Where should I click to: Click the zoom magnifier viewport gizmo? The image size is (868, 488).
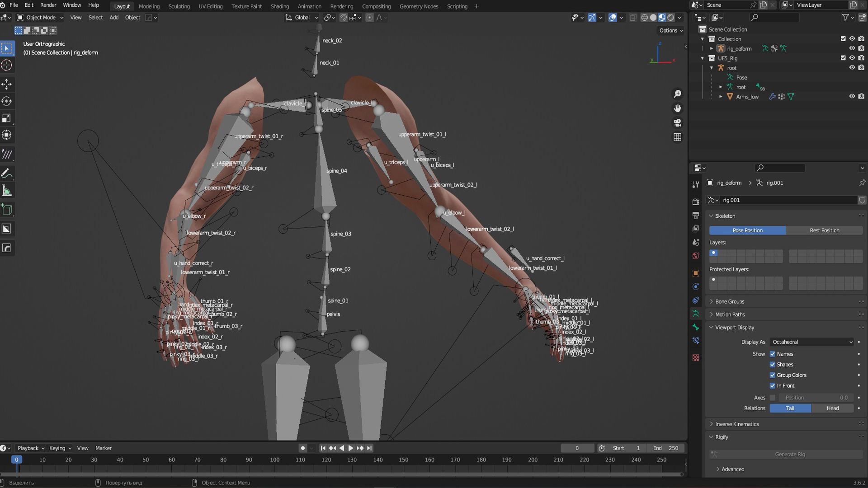(x=677, y=94)
